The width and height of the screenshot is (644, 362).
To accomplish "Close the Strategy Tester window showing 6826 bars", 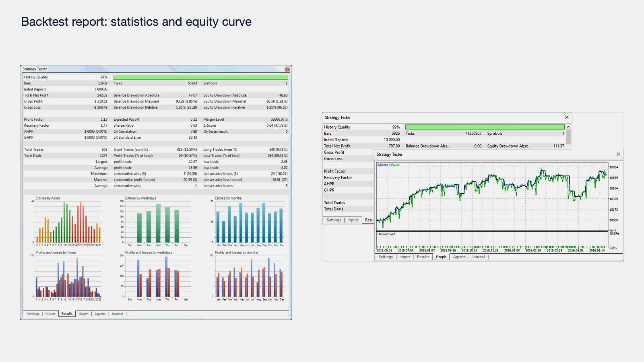I will point(567,117).
